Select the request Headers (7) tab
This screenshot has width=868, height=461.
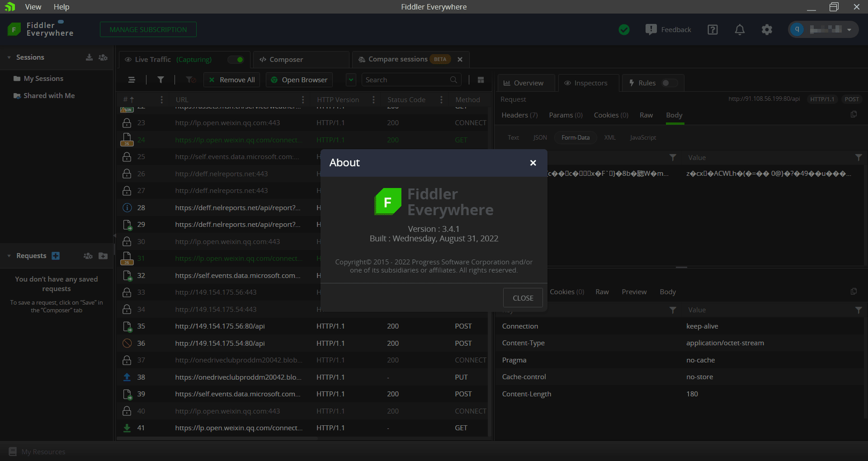coord(519,115)
